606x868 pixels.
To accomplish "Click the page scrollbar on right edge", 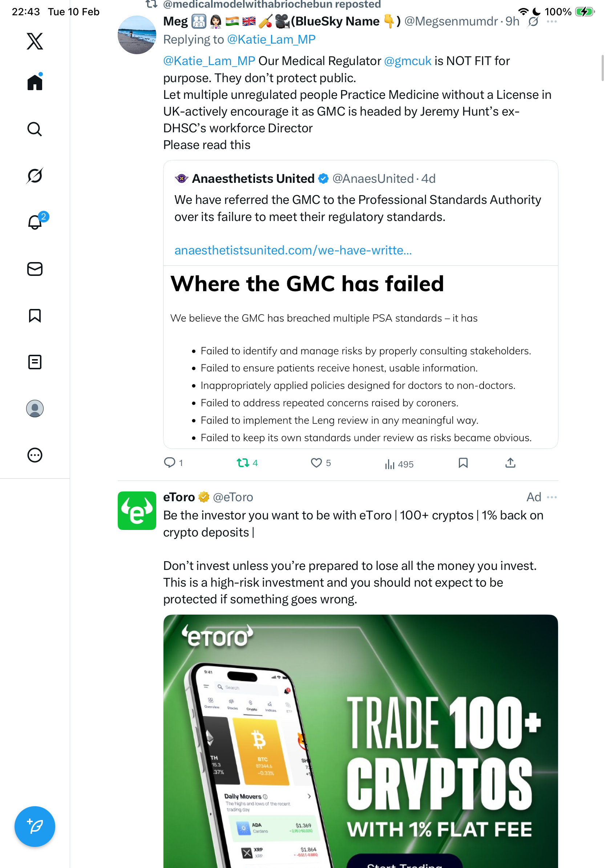I will (603, 68).
